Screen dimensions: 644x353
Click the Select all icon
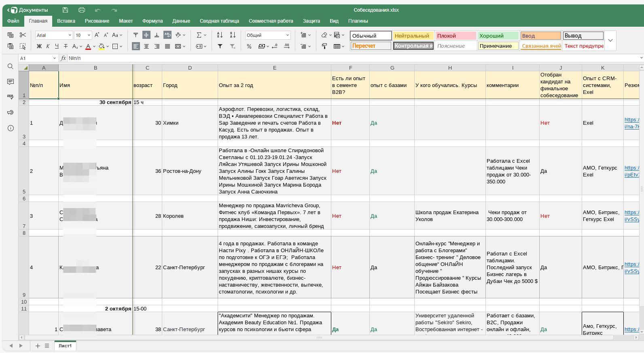23,47
